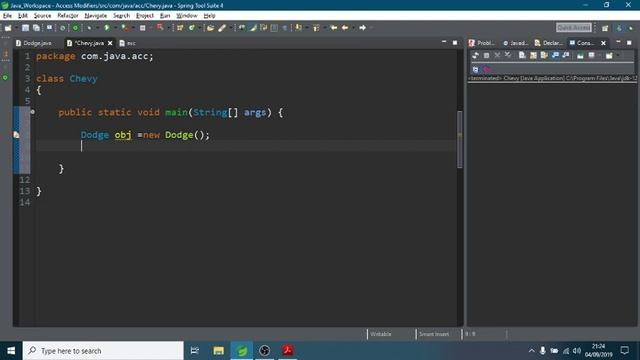
Task: Click the microphone icon in the system tray
Action: point(542,351)
